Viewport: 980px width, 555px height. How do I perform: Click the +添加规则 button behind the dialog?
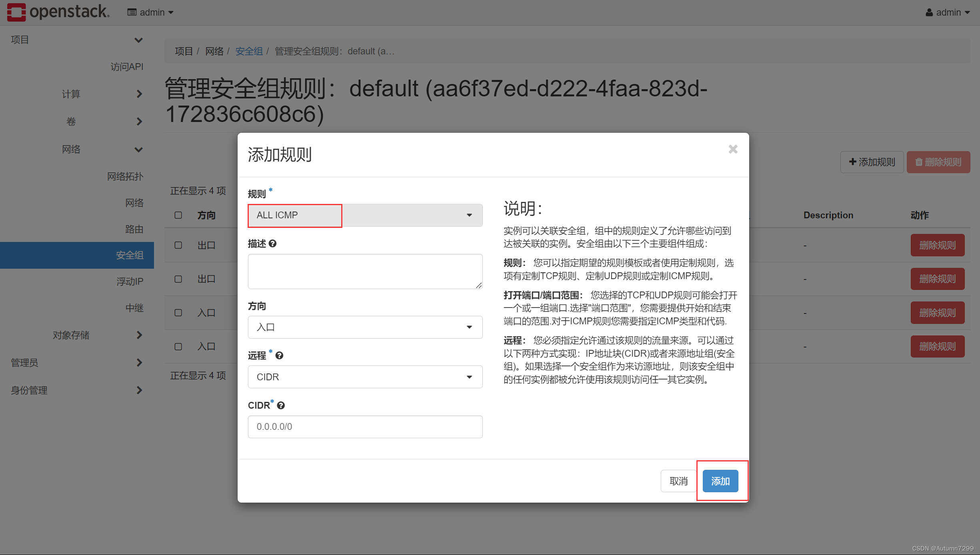point(872,162)
